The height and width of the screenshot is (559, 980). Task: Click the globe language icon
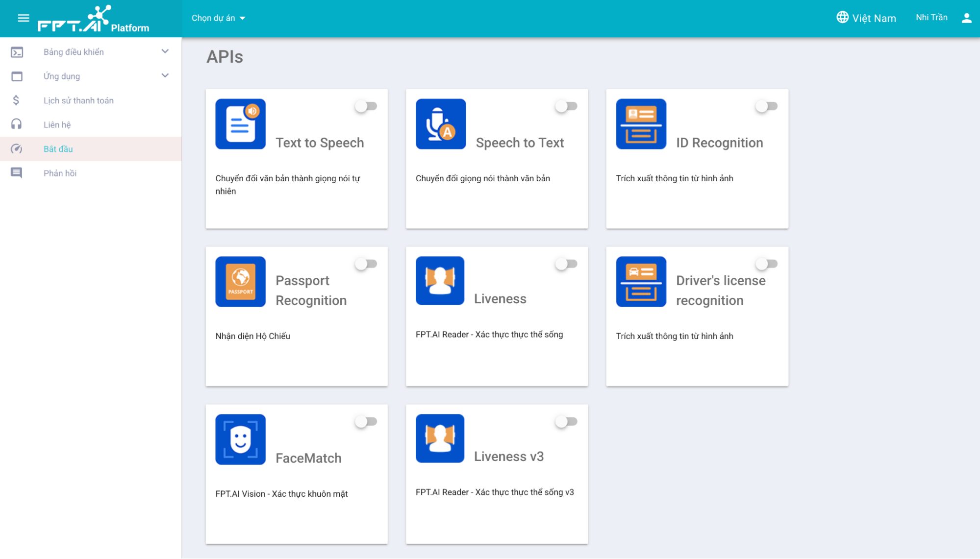[x=842, y=18]
